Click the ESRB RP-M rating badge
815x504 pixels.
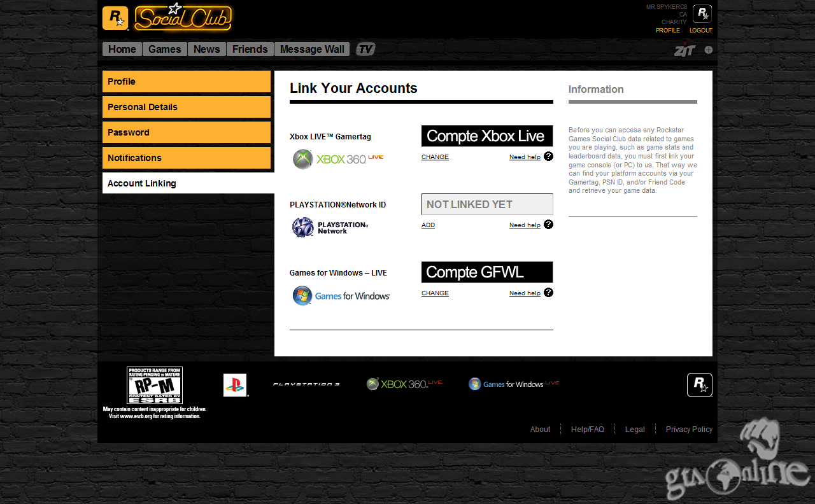click(x=155, y=385)
